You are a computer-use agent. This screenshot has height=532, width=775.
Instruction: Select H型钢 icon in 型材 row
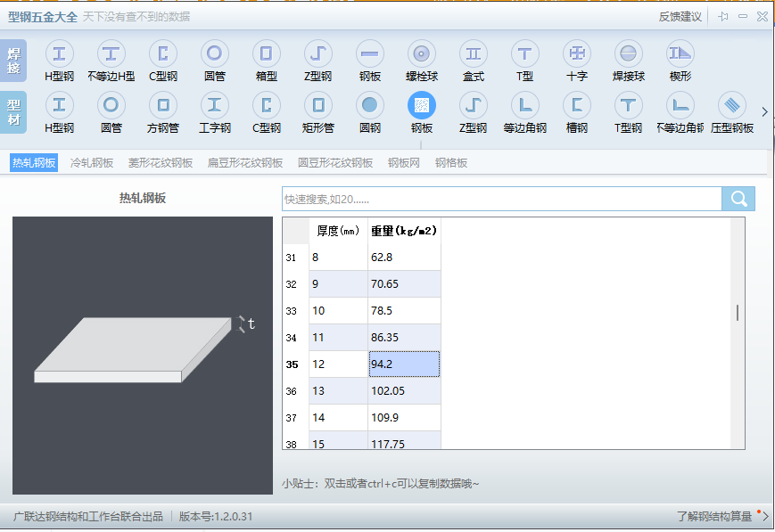tap(60, 105)
